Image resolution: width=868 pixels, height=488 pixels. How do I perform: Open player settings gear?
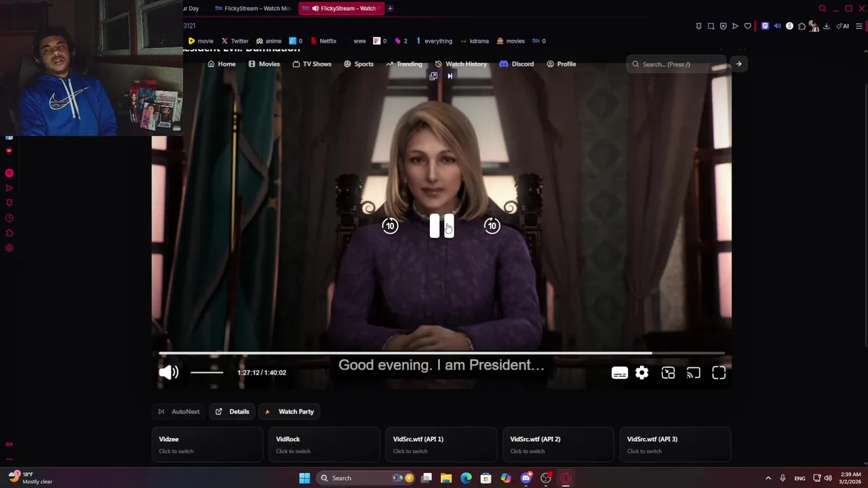(x=642, y=373)
